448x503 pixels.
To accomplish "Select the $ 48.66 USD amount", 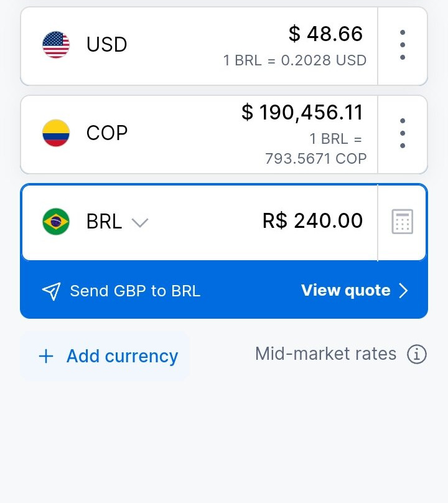I will tap(325, 34).
